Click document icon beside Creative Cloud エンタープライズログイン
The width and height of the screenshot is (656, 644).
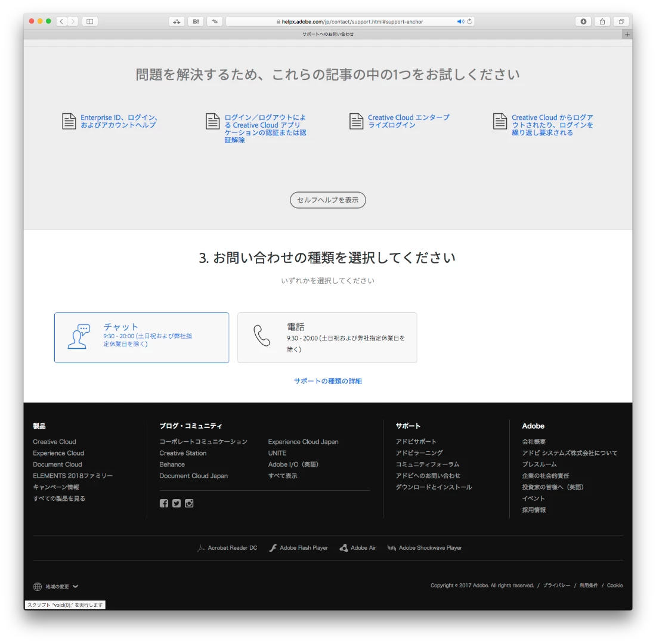click(x=356, y=122)
